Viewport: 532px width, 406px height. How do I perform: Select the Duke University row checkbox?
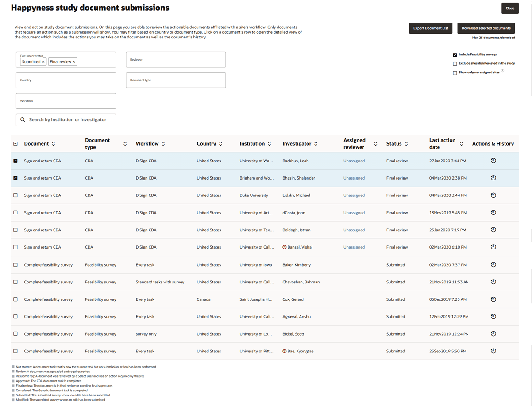click(x=15, y=195)
